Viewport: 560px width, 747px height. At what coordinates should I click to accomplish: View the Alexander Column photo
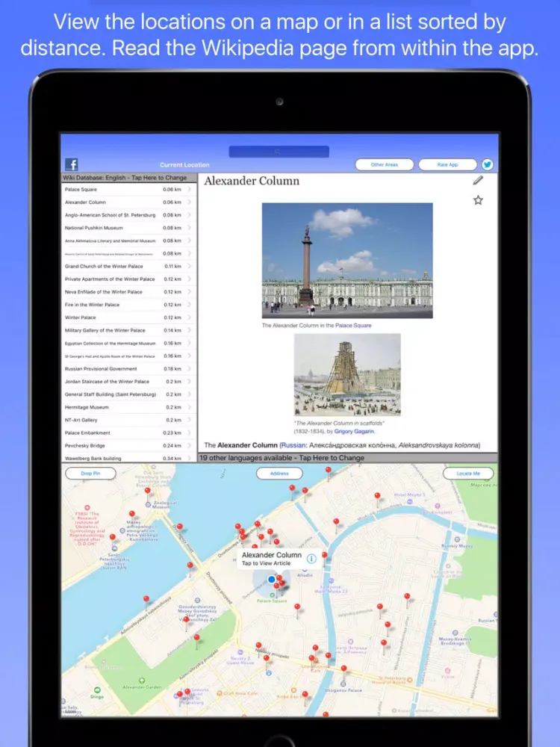(347, 261)
